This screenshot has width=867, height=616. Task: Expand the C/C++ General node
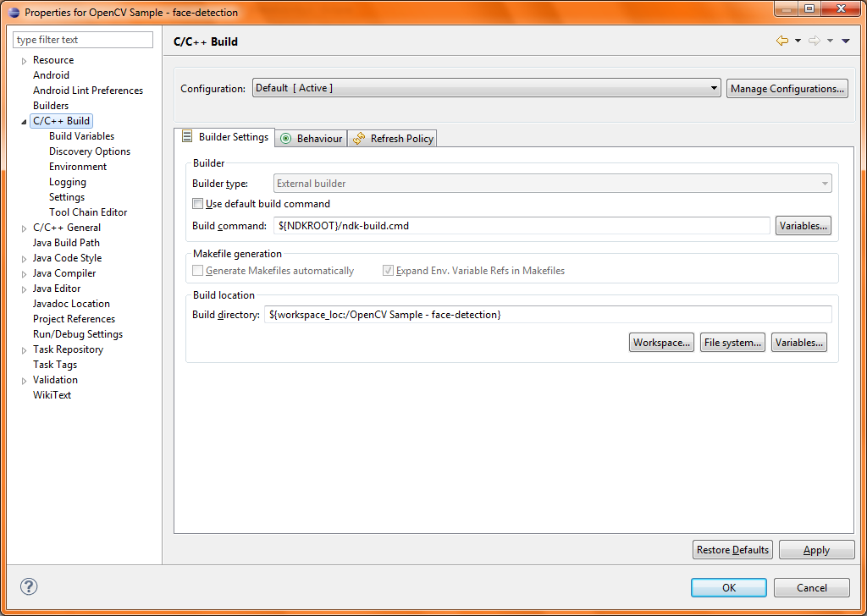[x=24, y=228]
